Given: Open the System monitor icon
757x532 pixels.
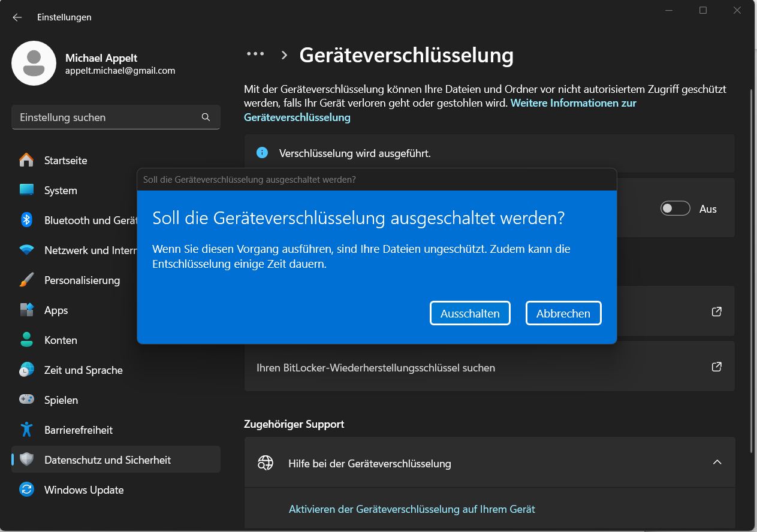Looking at the screenshot, I should point(26,191).
